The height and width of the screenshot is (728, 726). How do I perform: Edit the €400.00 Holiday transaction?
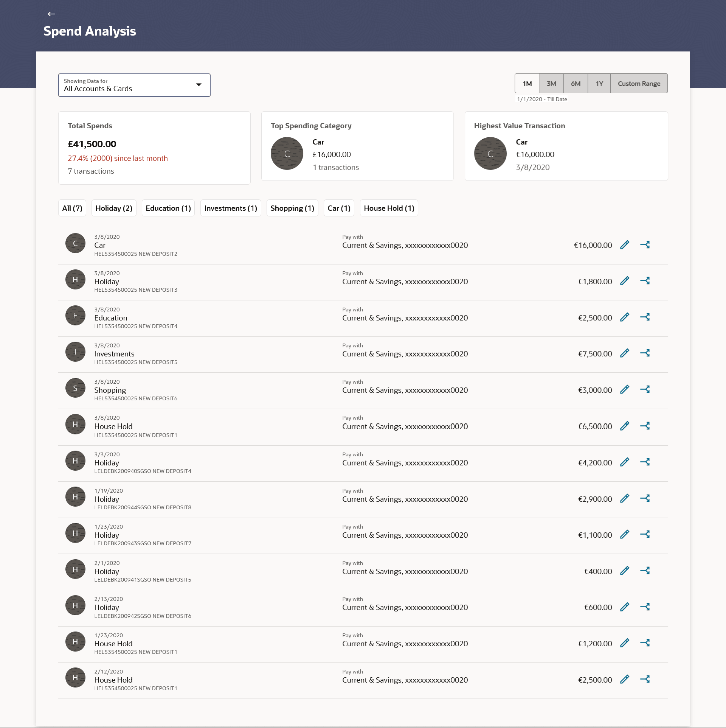point(625,571)
